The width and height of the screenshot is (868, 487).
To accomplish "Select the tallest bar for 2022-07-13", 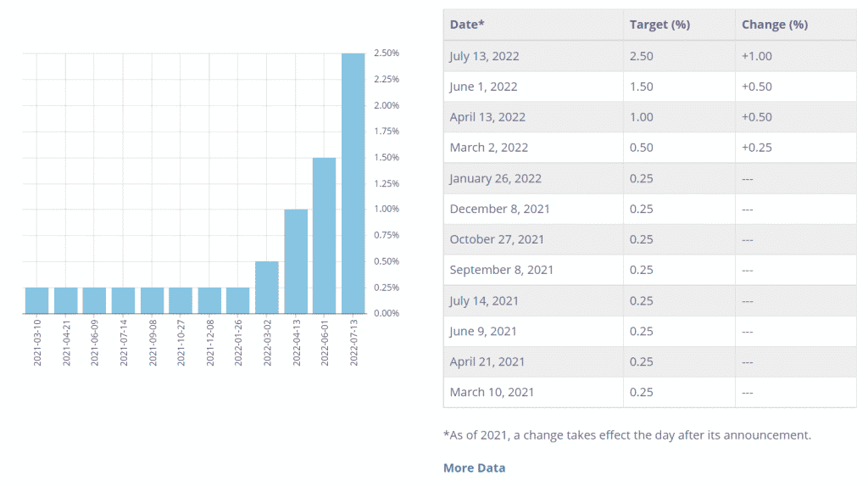I will (x=353, y=182).
